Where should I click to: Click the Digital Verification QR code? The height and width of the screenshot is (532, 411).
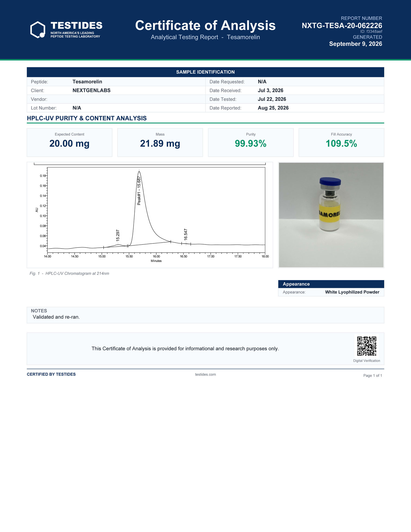(x=366, y=346)
